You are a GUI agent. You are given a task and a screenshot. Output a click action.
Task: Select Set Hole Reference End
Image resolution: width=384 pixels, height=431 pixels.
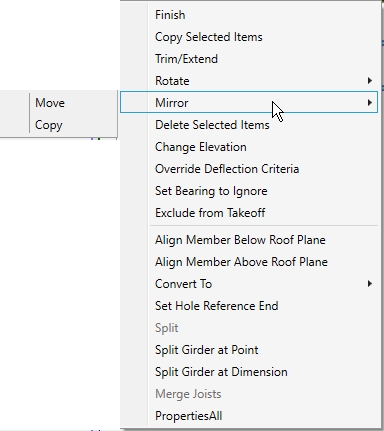[249, 306]
